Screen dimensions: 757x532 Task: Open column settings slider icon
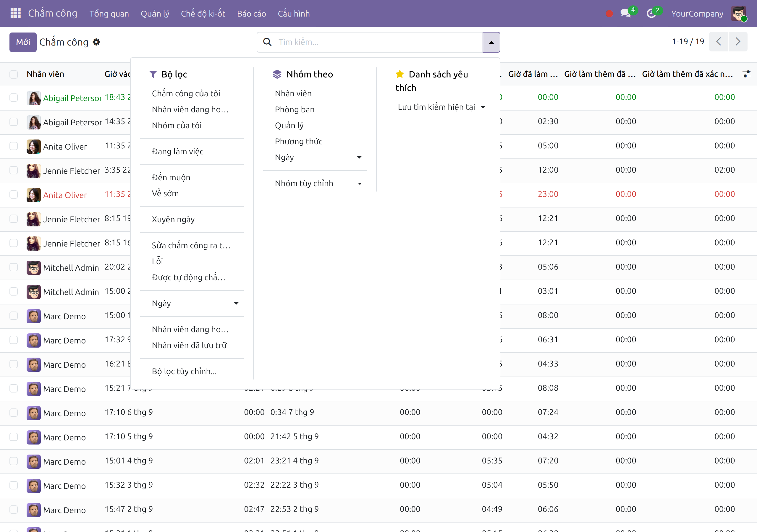[x=746, y=74]
